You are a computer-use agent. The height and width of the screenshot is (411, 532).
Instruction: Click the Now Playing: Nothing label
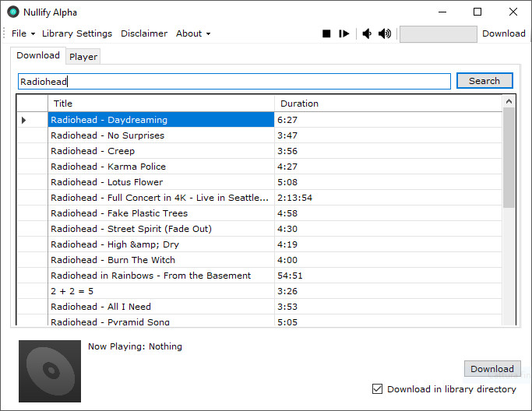click(x=135, y=346)
